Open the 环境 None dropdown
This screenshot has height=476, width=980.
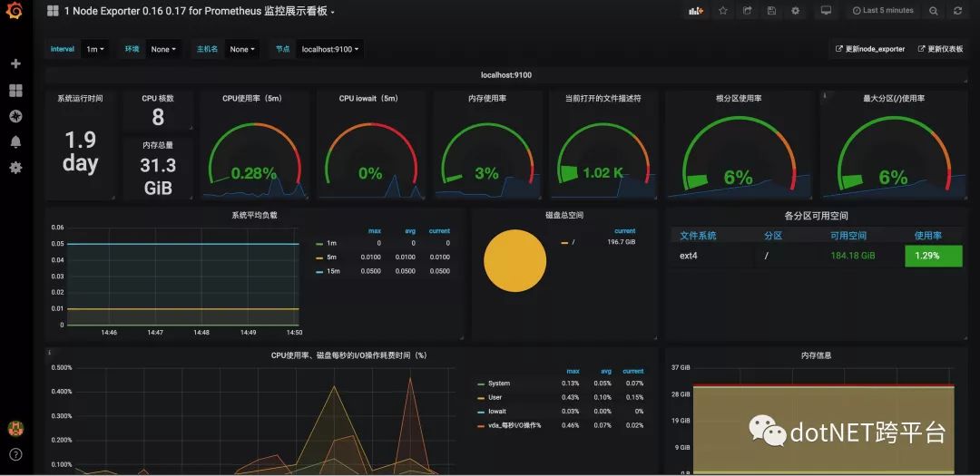[163, 49]
